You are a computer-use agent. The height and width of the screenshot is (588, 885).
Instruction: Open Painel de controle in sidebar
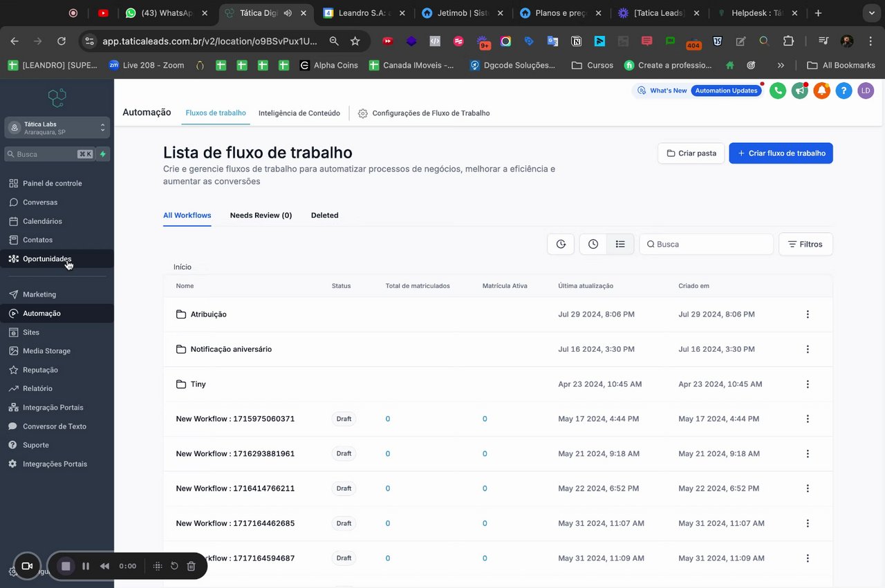point(57,183)
